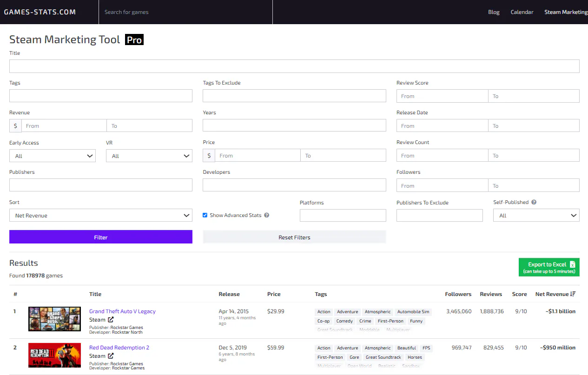The width and height of the screenshot is (588, 375).
Task: Open Steam external link icon for Red Dead Redemption 2
Action: pos(111,356)
